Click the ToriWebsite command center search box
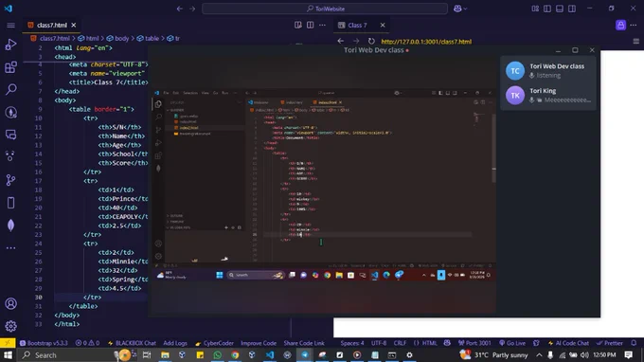 tap(325, 9)
